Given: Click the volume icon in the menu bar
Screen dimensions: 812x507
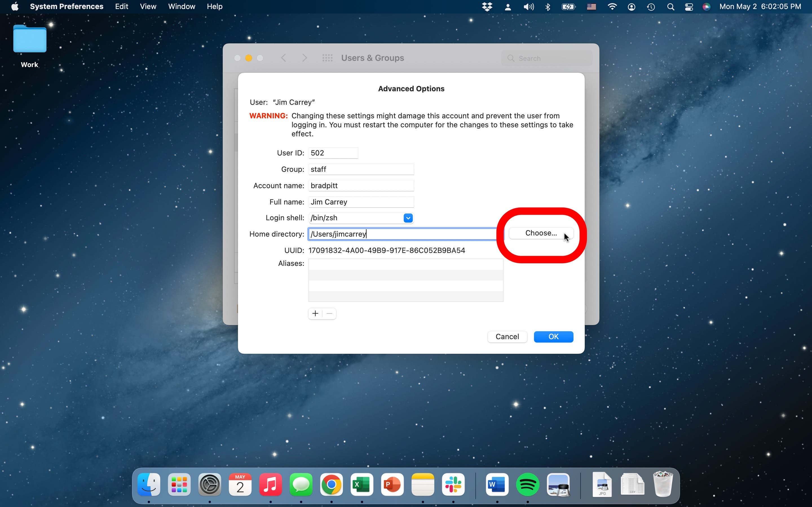Looking at the screenshot, I should pyautogui.click(x=528, y=6).
